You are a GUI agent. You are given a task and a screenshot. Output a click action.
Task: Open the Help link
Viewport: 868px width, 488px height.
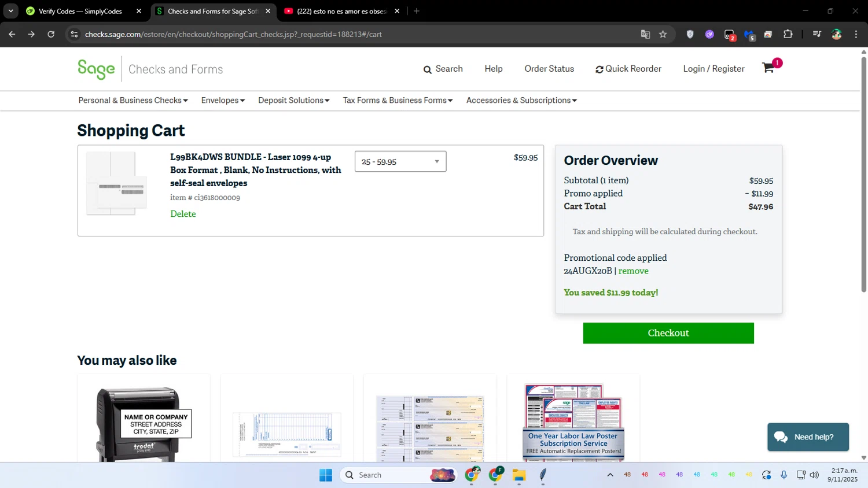(494, 68)
